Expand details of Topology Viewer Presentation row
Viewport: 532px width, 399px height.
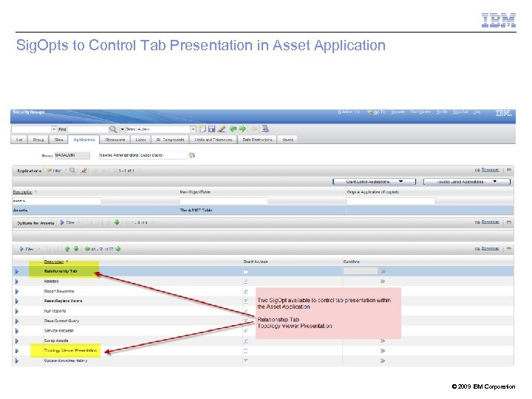[16, 351]
